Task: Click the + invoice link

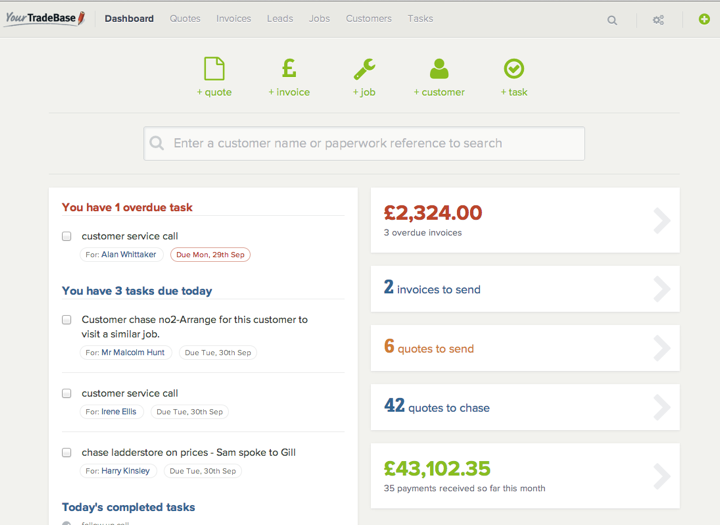Action: tap(289, 92)
